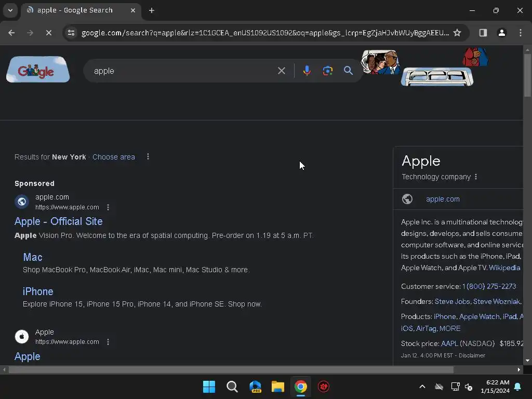
Task: Open the organic Apple result title
Action: (28, 356)
